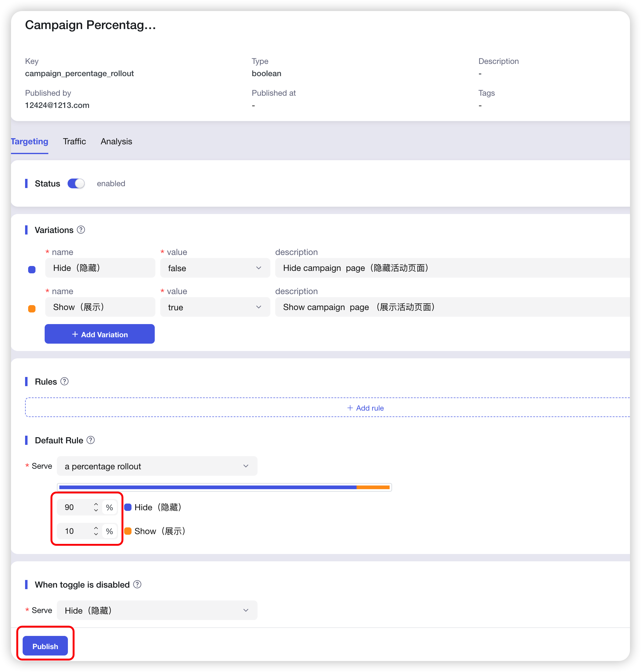This screenshot has width=641, height=672.
Task: Click orange color square of Show variation row
Action: point(32,308)
